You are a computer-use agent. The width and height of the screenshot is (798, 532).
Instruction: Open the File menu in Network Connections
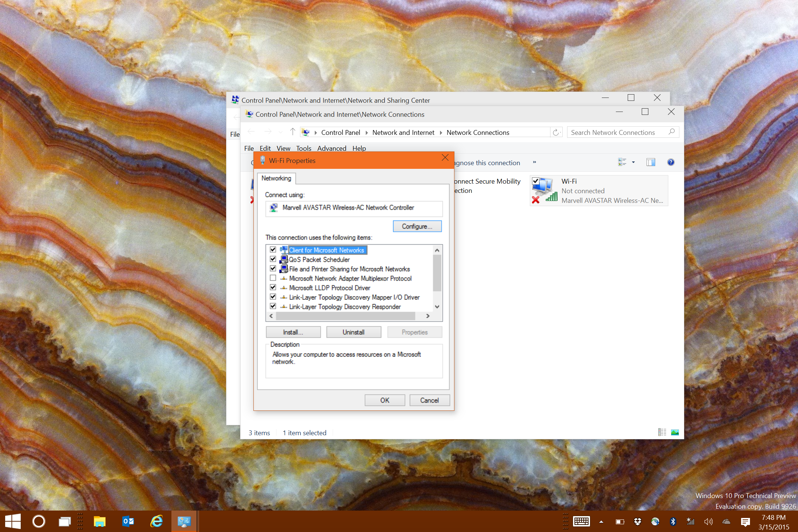click(x=249, y=148)
